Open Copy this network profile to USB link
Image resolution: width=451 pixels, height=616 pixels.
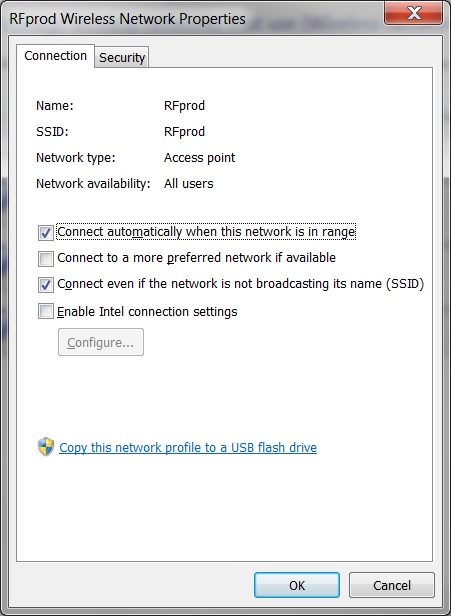[x=188, y=447]
